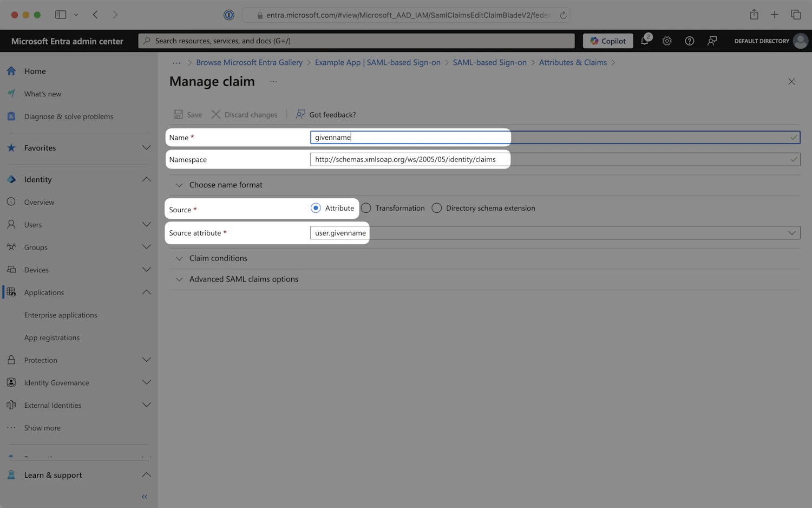The height and width of the screenshot is (508, 812).
Task: Go forward in Safari
Action: (x=115, y=15)
